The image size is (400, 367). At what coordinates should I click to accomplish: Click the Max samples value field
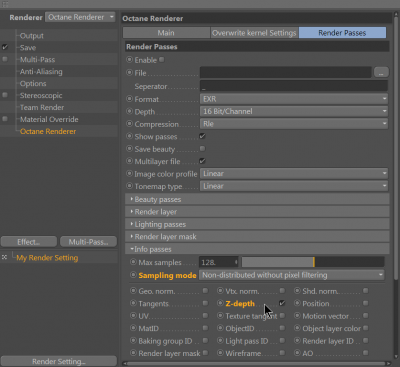pyautogui.click(x=216, y=262)
